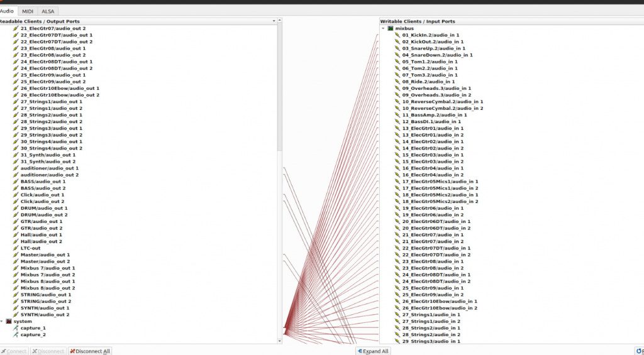Click the plug icon next to 08_Ride.2/audio_in 1
This screenshot has width=644, height=355.
pyautogui.click(x=397, y=82)
